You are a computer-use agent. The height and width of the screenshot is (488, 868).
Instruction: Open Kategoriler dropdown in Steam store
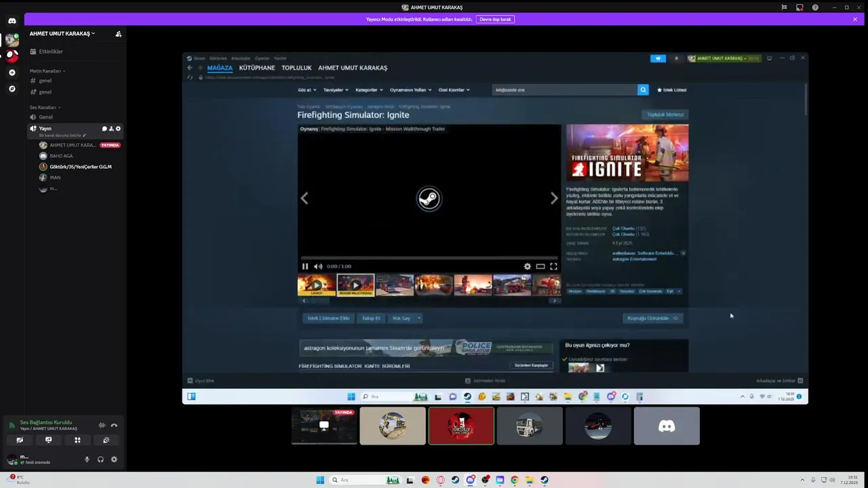coord(369,90)
